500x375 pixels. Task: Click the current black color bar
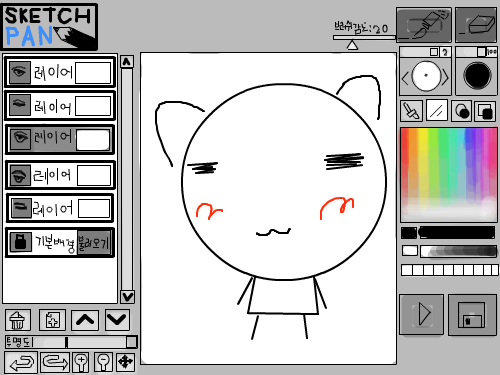[x=457, y=233]
